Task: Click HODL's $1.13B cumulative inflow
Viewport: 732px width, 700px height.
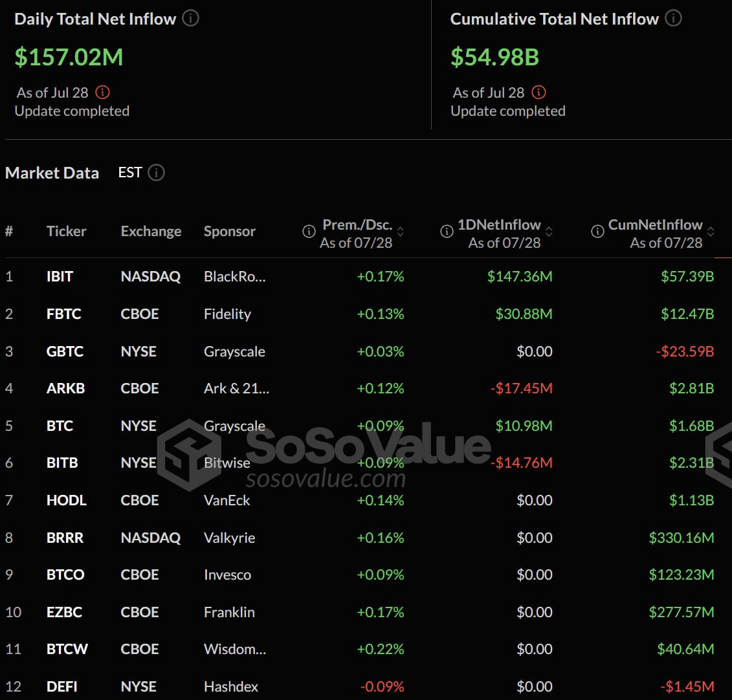Action: pyautogui.click(x=691, y=500)
